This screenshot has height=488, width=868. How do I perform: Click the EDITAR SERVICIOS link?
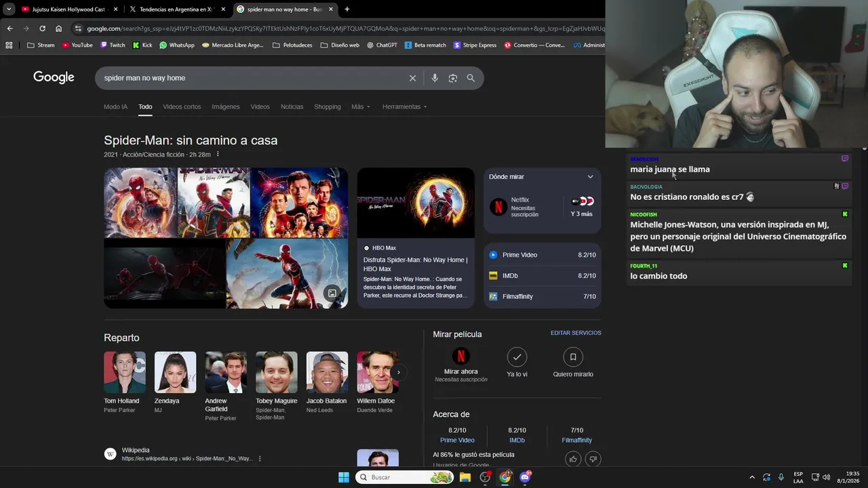[x=576, y=333]
